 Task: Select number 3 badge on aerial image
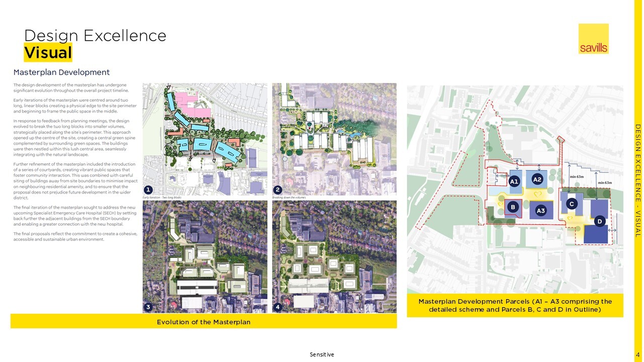pyautogui.click(x=148, y=307)
